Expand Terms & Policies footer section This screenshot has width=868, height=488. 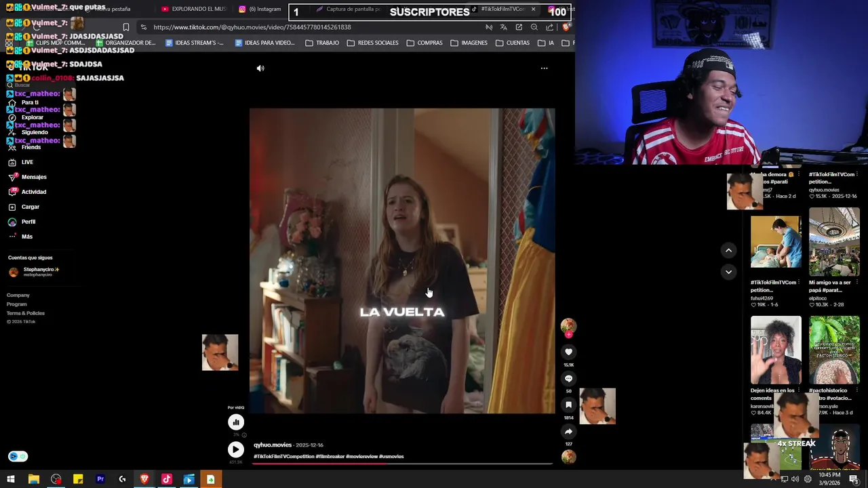click(x=26, y=312)
